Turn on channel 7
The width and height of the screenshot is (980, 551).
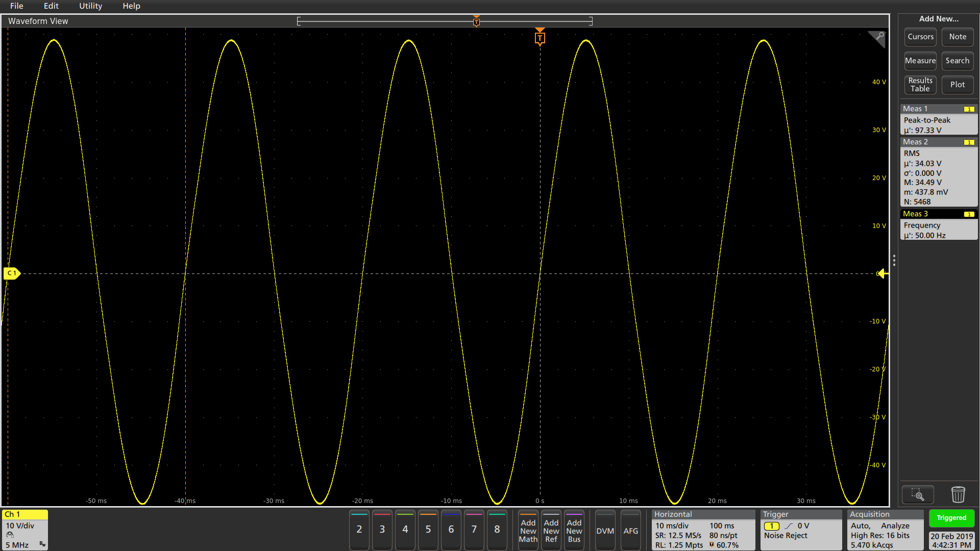(x=474, y=530)
